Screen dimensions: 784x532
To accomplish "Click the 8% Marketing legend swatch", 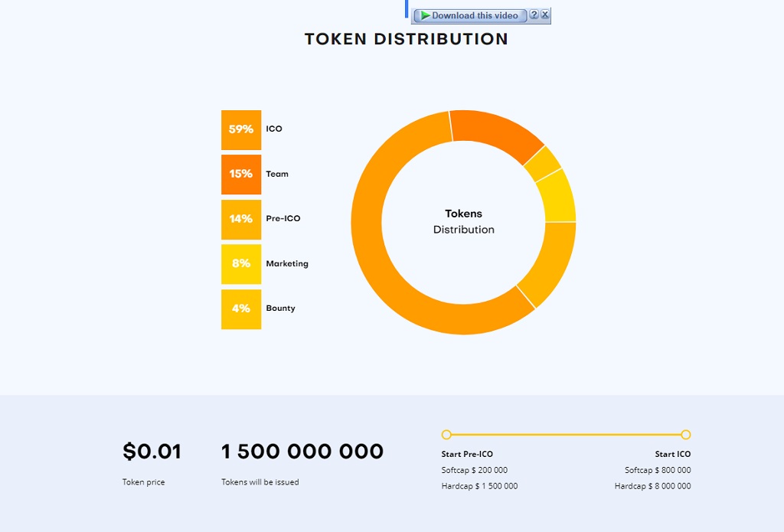I will coord(241,263).
